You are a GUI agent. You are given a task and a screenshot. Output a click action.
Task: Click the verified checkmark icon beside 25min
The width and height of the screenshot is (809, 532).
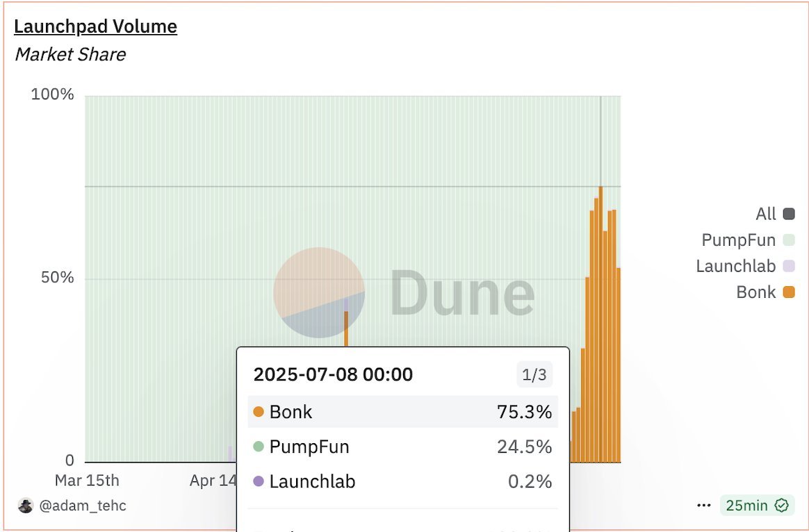[x=782, y=505]
